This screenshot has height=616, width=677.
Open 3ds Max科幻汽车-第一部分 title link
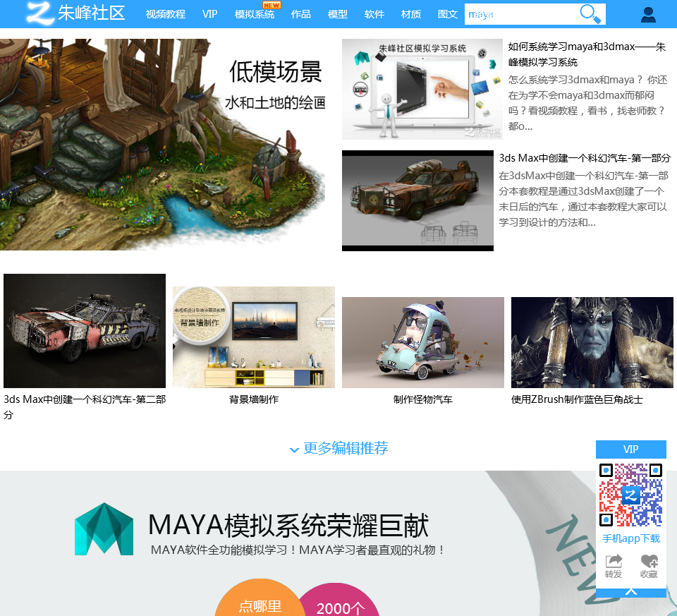[585, 158]
